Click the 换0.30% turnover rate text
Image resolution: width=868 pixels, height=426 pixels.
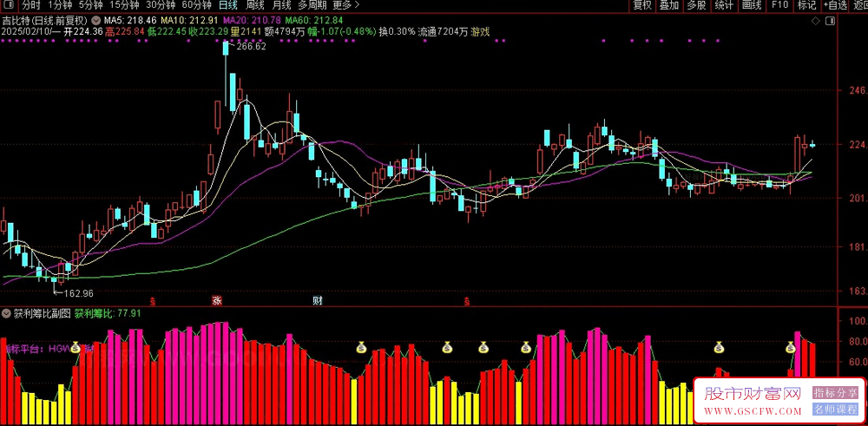point(397,31)
